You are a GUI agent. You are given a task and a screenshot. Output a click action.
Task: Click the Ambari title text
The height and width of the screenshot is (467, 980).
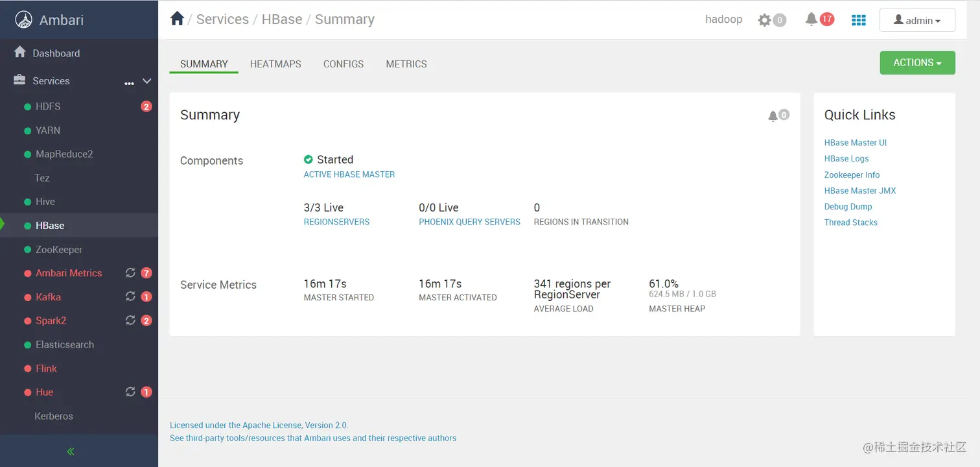62,20
